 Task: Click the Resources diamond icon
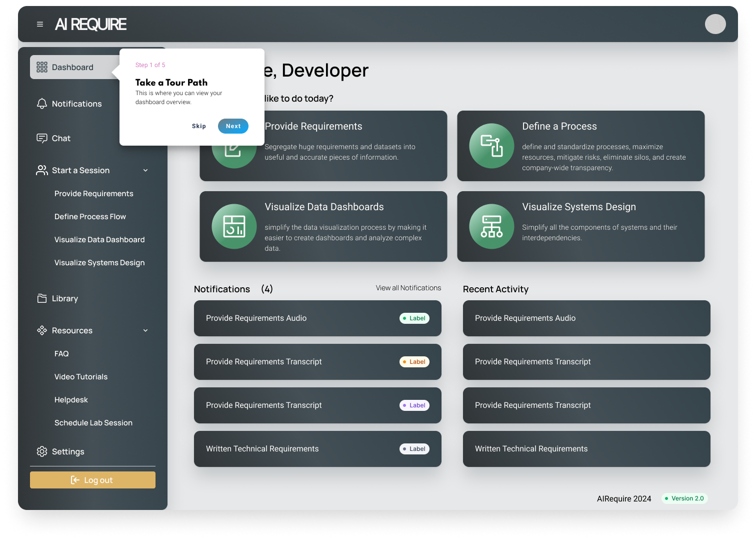pos(42,330)
